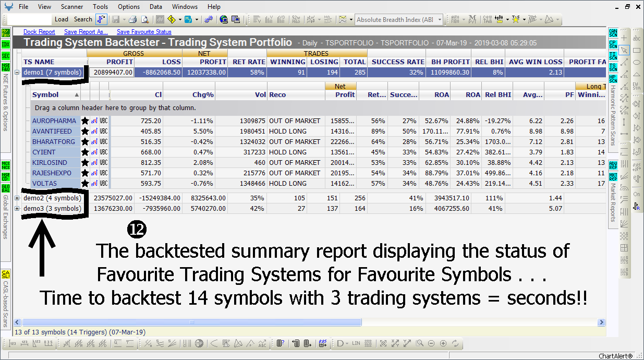Click the zoom in (plus magnifier) icon
644x360 pixels.
click(443, 343)
